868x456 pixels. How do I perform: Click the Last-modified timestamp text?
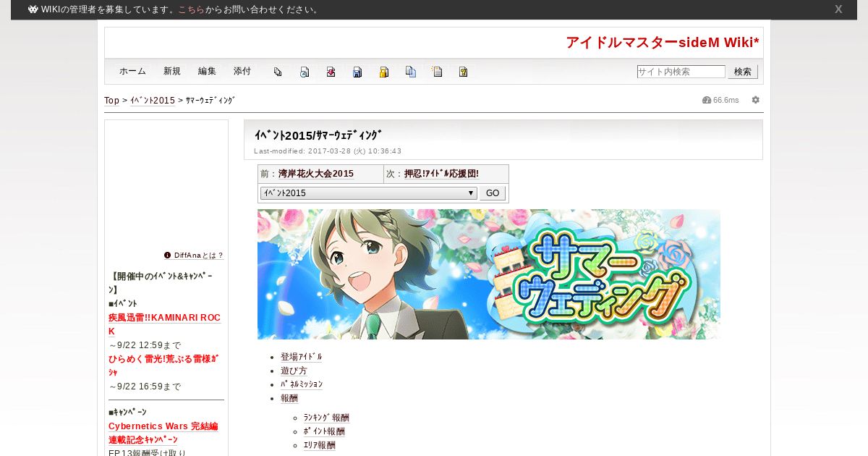coord(328,151)
